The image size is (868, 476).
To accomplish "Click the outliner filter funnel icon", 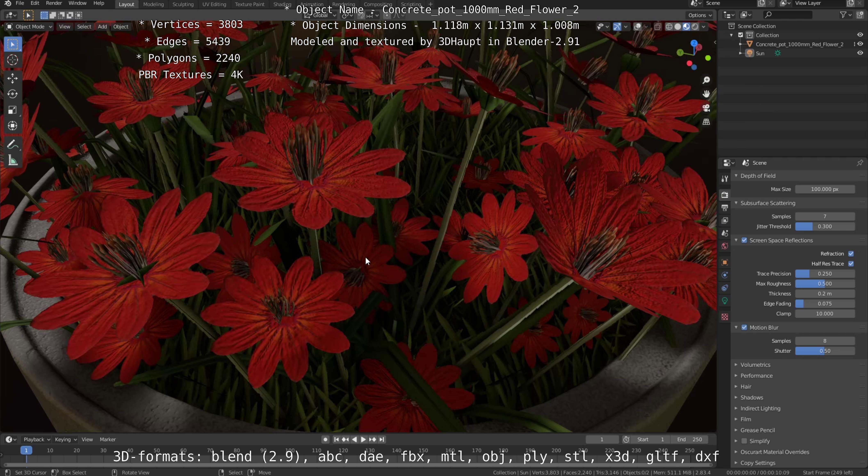I will pos(843,15).
